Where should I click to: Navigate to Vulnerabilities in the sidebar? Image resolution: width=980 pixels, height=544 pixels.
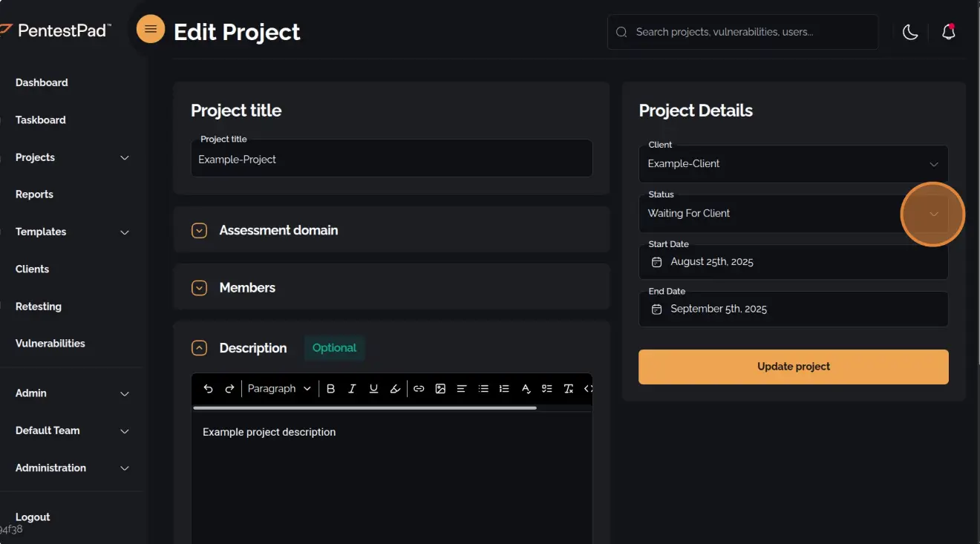[x=50, y=343]
